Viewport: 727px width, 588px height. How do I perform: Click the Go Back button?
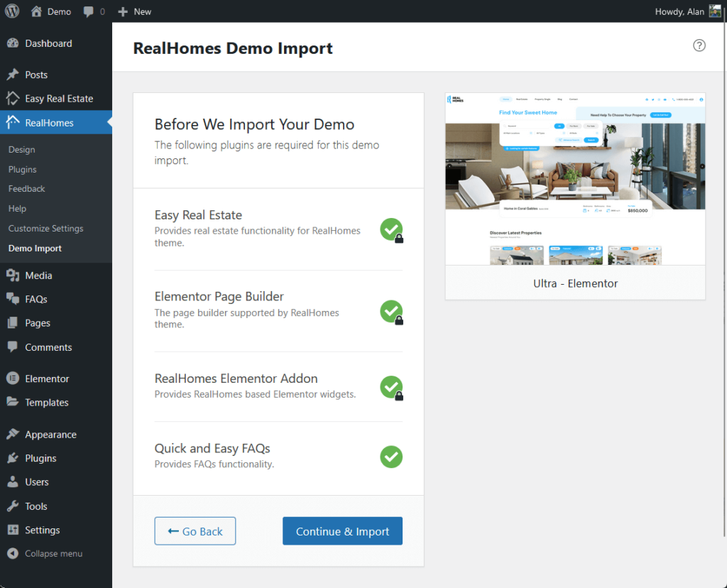coord(195,531)
